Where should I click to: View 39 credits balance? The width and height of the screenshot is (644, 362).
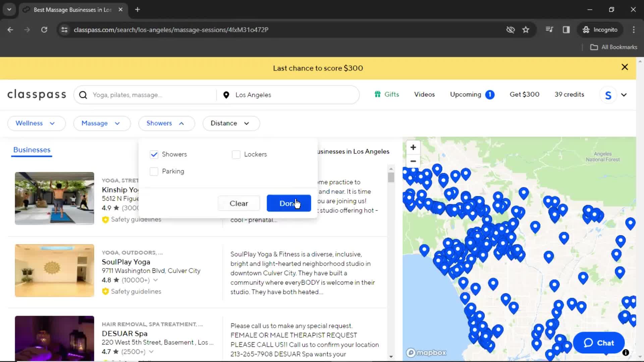click(569, 95)
